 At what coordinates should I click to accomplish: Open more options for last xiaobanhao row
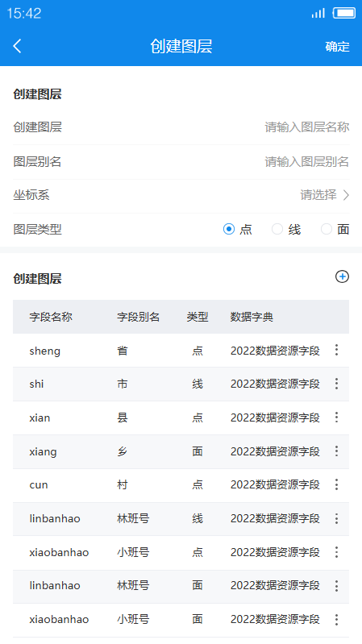[336, 619]
